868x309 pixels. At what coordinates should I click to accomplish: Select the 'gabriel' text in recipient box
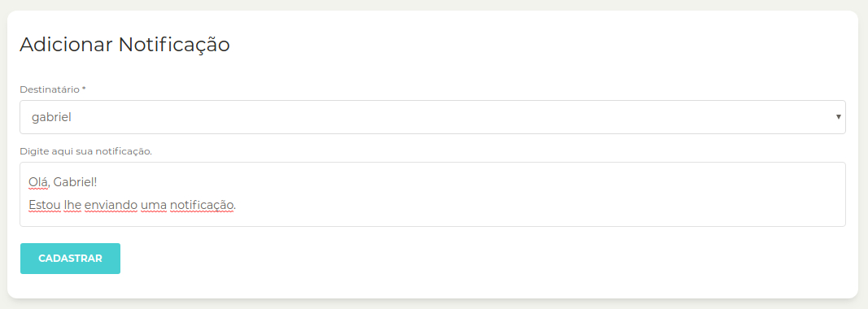point(52,117)
